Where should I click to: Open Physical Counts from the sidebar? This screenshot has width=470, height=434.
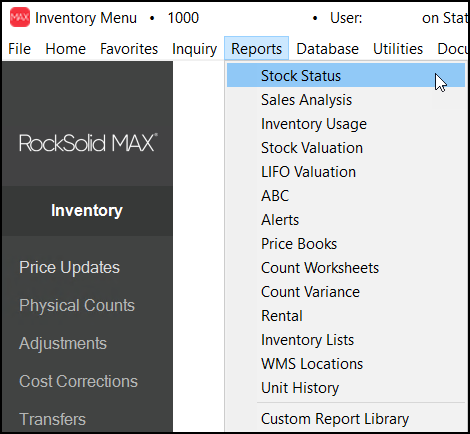(x=77, y=305)
